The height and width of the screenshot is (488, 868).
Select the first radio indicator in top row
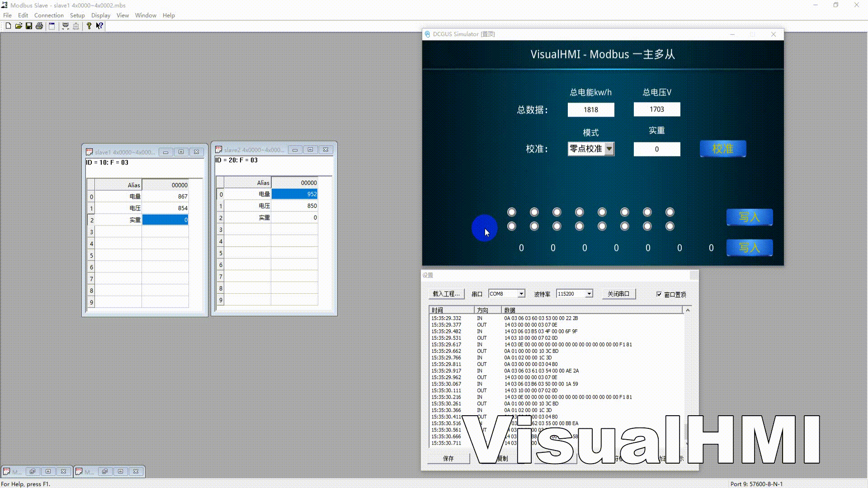(512, 212)
